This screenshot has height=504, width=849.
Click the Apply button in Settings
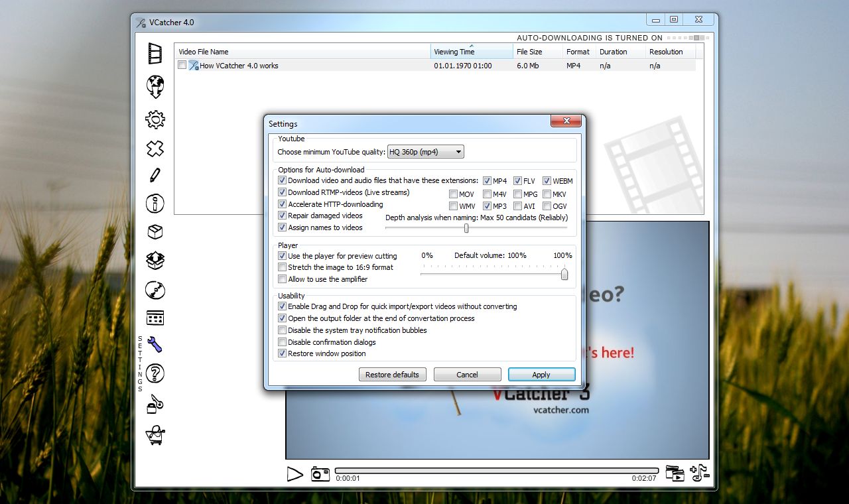pyautogui.click(x=541, y=375)
